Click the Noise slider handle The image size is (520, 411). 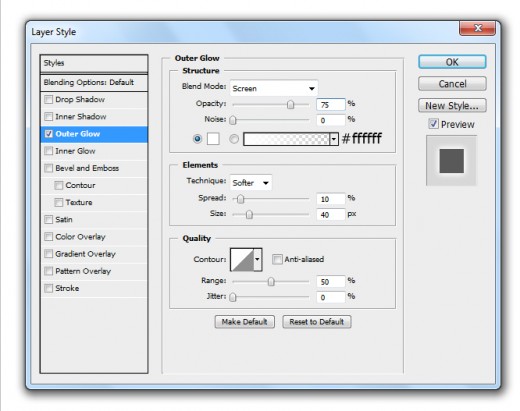(233, 120)
